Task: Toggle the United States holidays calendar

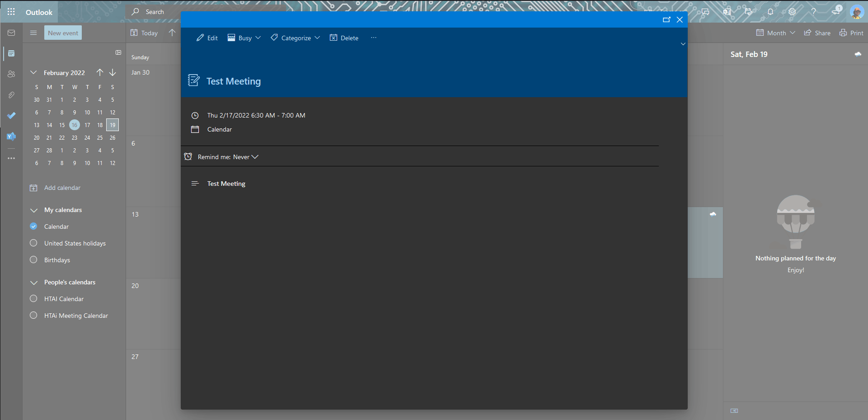Action: point(33,243)
